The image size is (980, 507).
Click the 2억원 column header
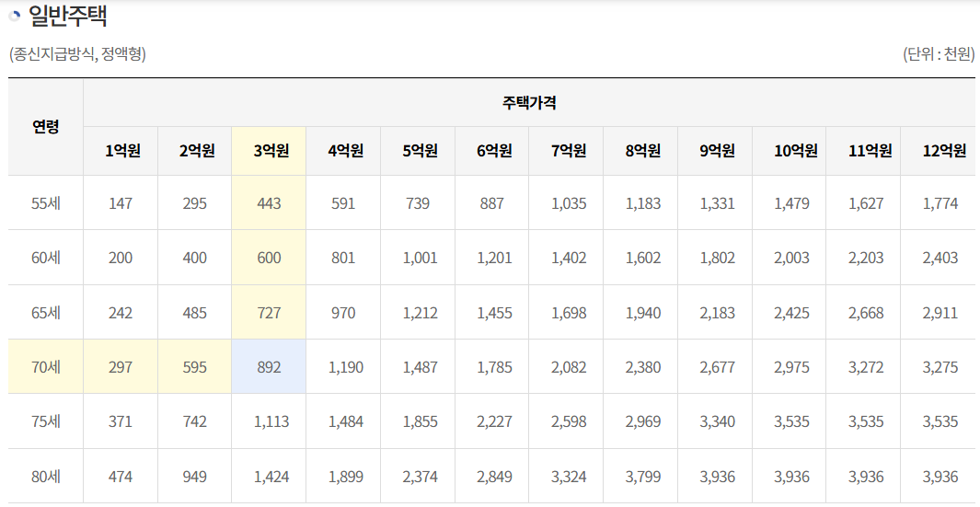pos(195,151)
